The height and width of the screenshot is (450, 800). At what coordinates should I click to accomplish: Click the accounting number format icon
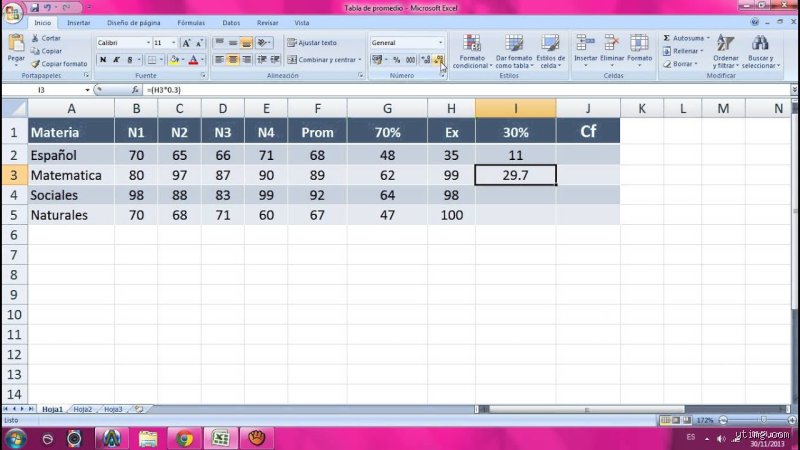[377, 60]
